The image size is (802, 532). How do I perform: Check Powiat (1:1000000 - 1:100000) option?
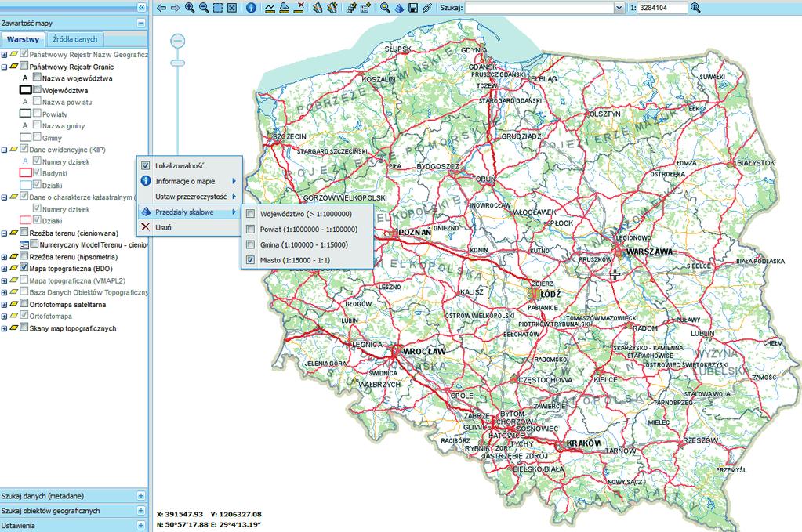pyautogui.click(x=251, y=230)
